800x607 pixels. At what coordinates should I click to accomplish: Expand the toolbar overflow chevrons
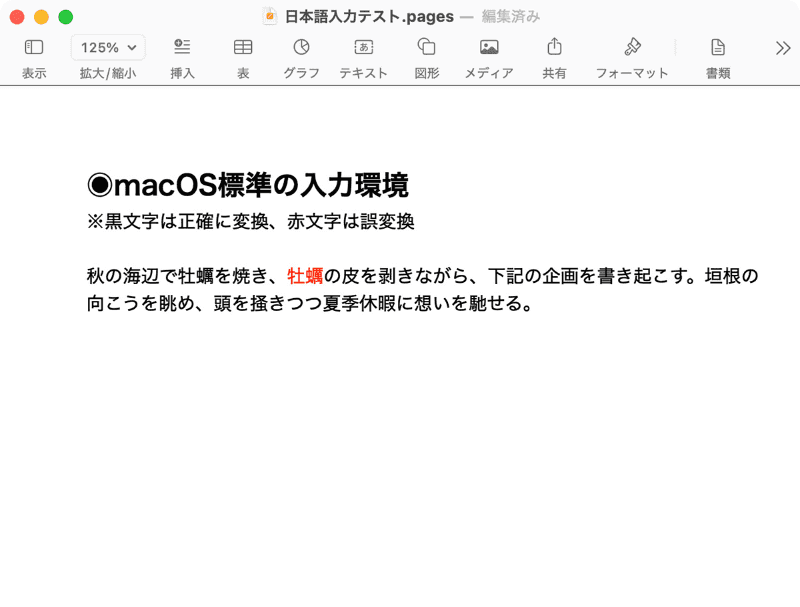783,48
